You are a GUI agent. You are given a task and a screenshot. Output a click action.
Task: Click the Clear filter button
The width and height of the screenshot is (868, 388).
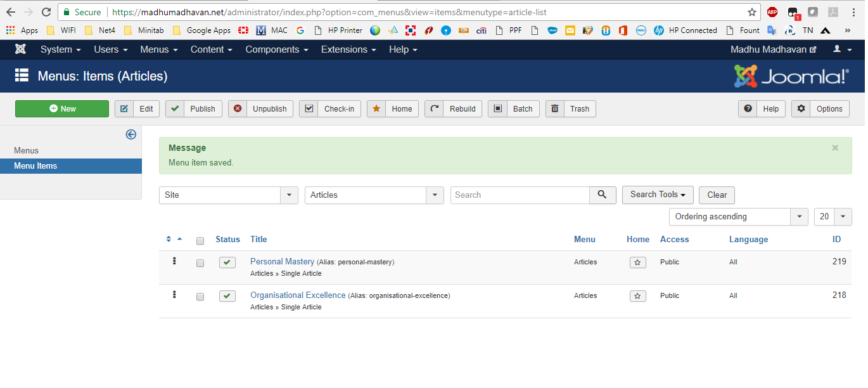pyautogui.click(x=717, y=195)
